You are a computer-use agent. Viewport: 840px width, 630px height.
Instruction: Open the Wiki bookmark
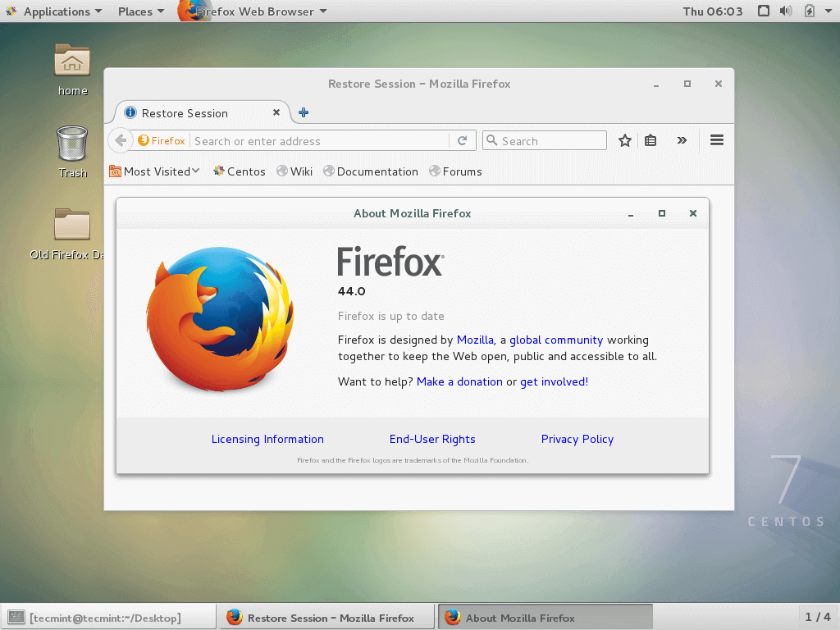pos(294,171)
